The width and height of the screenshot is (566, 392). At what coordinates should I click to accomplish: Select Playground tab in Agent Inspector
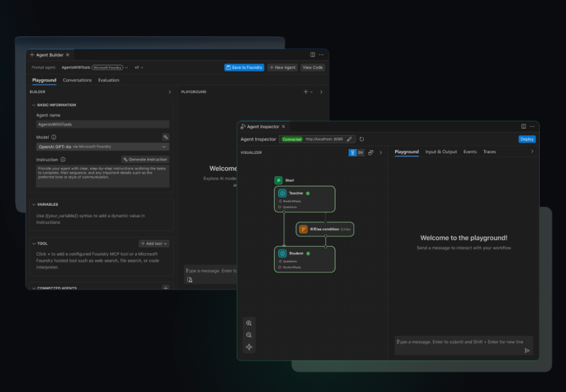point(406,152)
